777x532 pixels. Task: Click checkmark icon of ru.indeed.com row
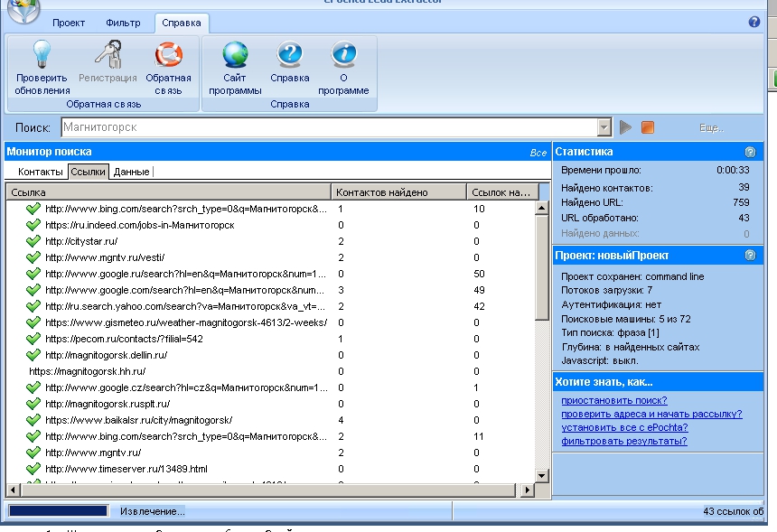click(x=33, y=225)
